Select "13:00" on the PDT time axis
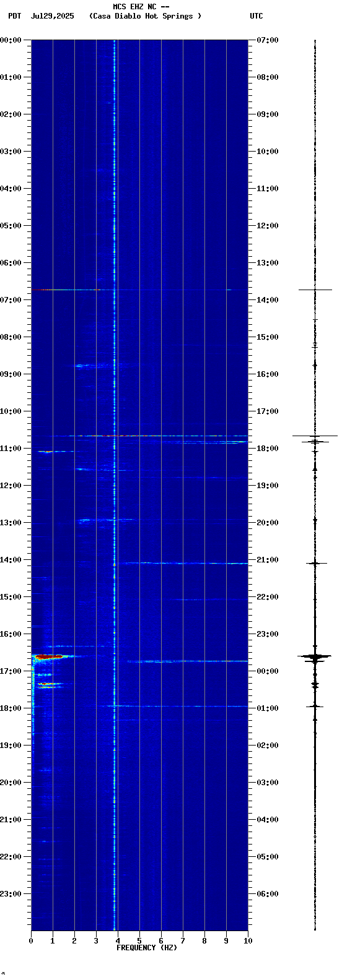342x980 pixels. coord(11,523)
